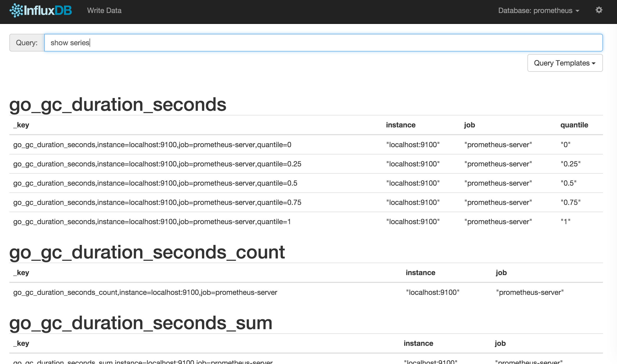Click instance header under go_gc_duration_seconds_count
The width and height of the screenshot is (617, 364).
coord(420,273)
